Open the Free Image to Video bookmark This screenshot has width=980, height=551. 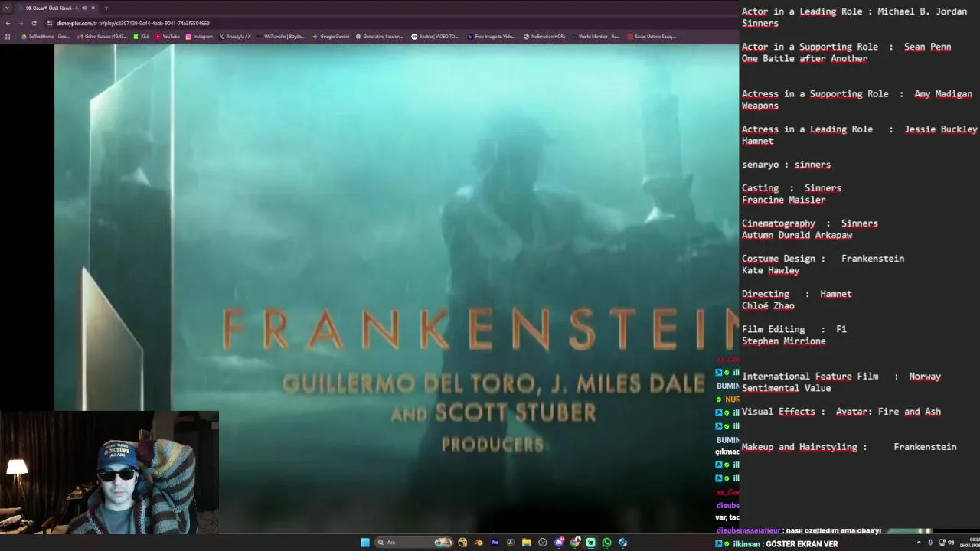tap(492, 37)
